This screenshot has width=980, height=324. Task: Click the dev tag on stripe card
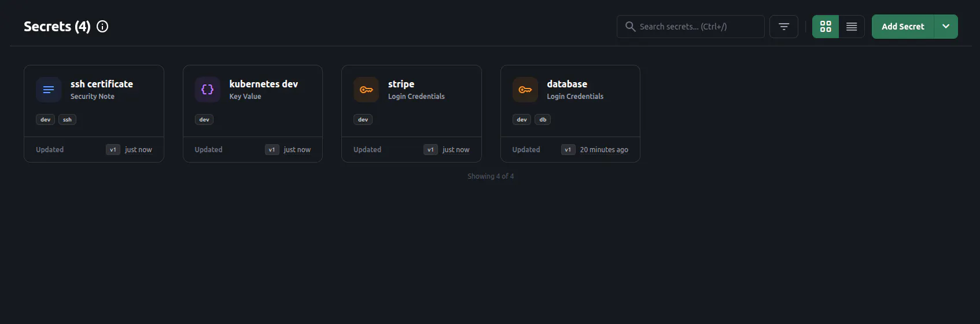click(363, 120)
